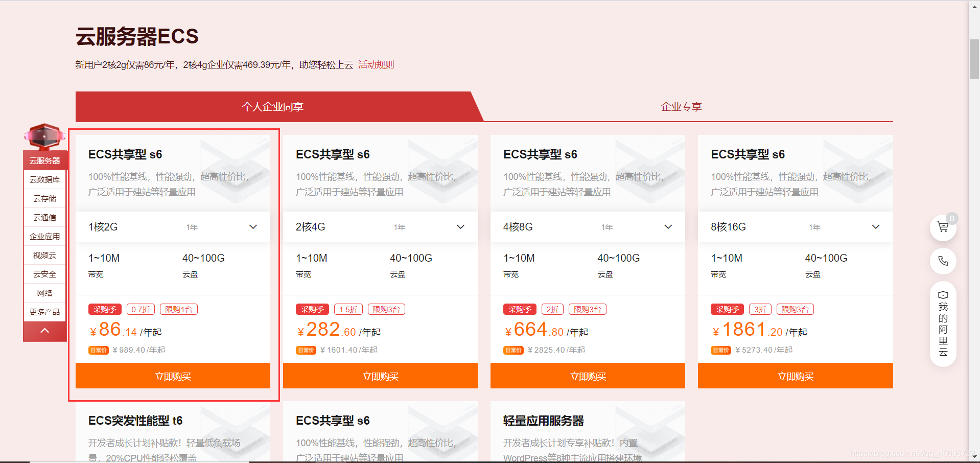Select 视频云 in side menu
The height and width of the screenshot is (463, 980).
pos(45,255)
